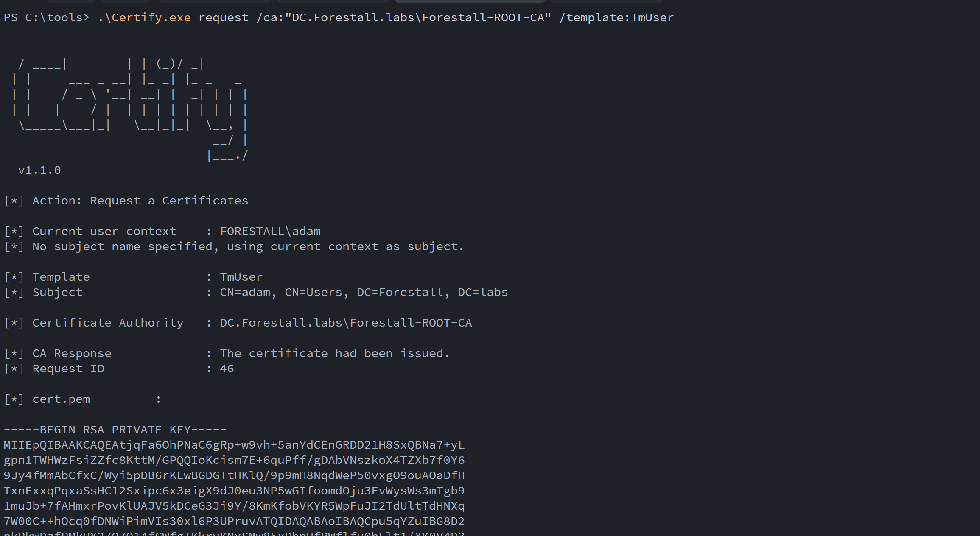Click the Certificate Authority output value
Screen dimensions: 980x536
[345, 323]
